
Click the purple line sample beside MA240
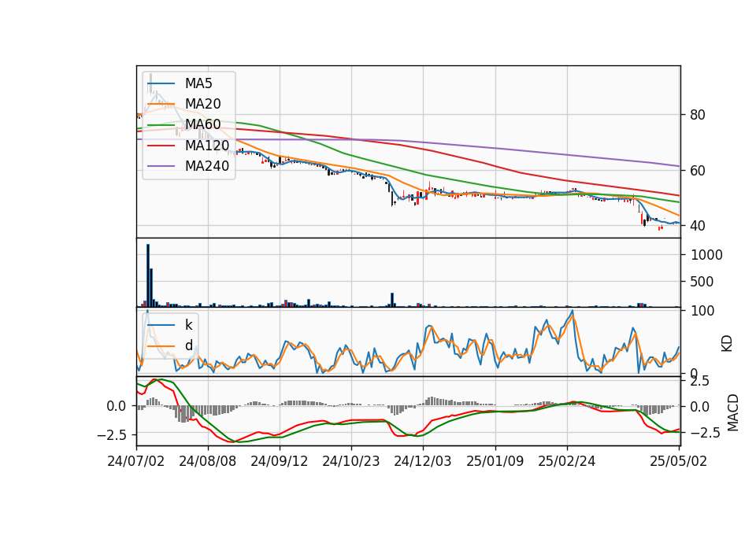click(161, 166)
